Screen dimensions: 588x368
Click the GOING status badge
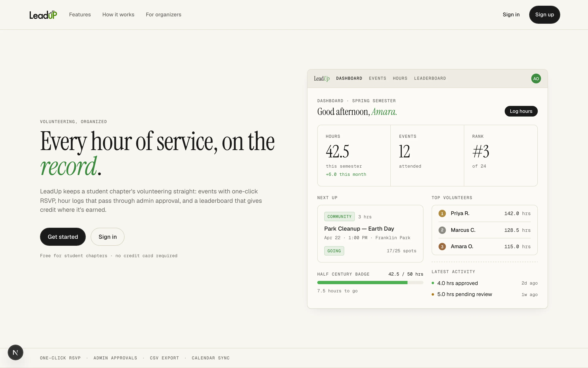[x=334, y=251]
